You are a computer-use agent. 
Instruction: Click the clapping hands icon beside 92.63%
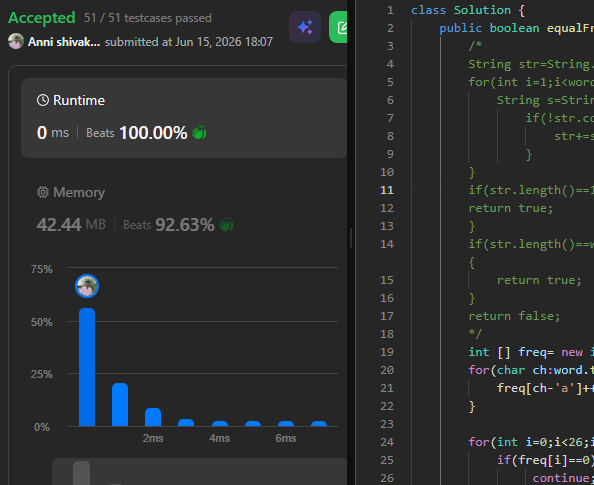pos(226,225)
